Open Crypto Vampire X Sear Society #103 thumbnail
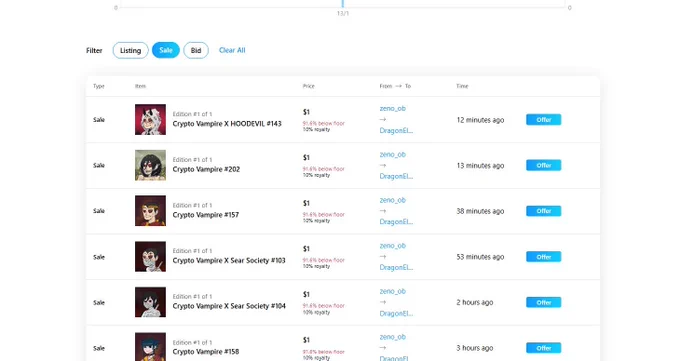Image resolution: width=680 pixels, height=361 pixels. (150, 256)
